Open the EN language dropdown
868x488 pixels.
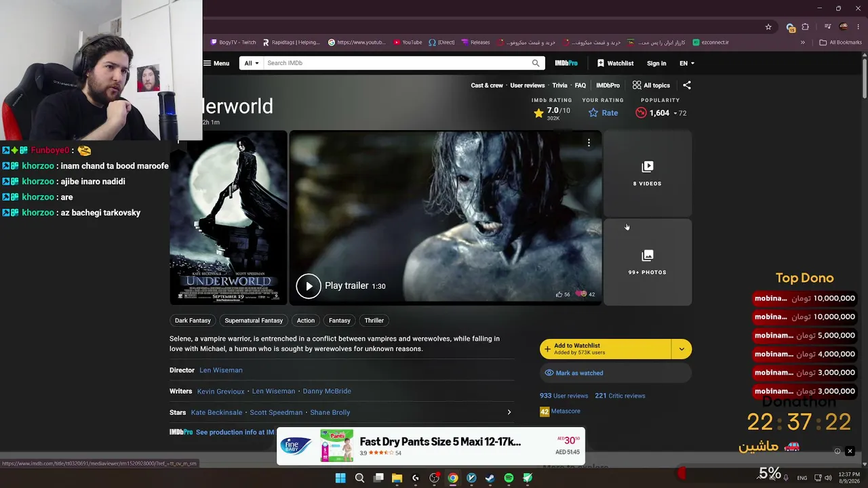(687, 63)
